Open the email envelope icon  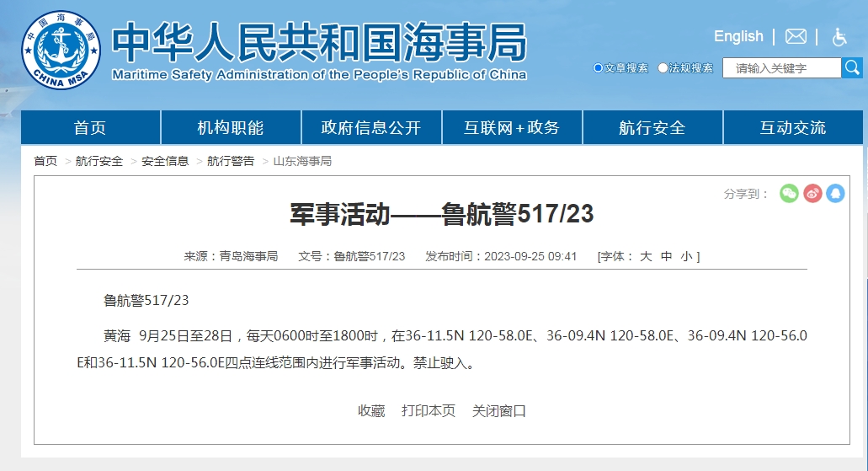click(x=796, y=36)
